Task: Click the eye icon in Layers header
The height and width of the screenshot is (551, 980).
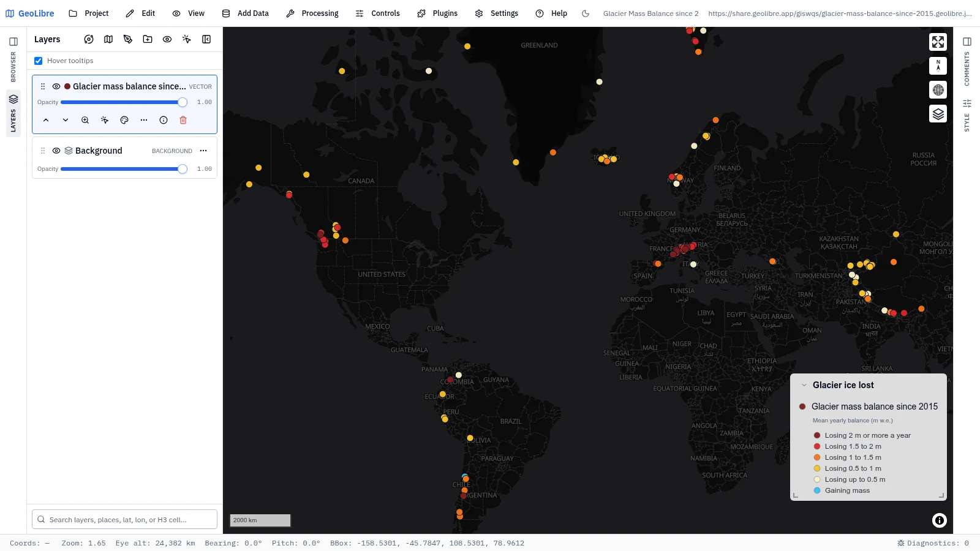Action: click(167, 39)
